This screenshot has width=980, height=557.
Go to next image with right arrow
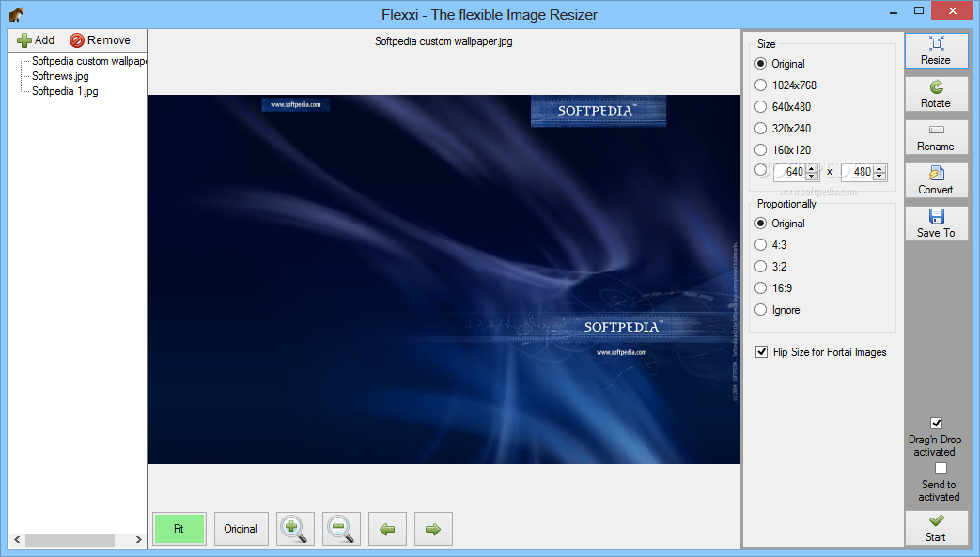[x=433, y=529]
